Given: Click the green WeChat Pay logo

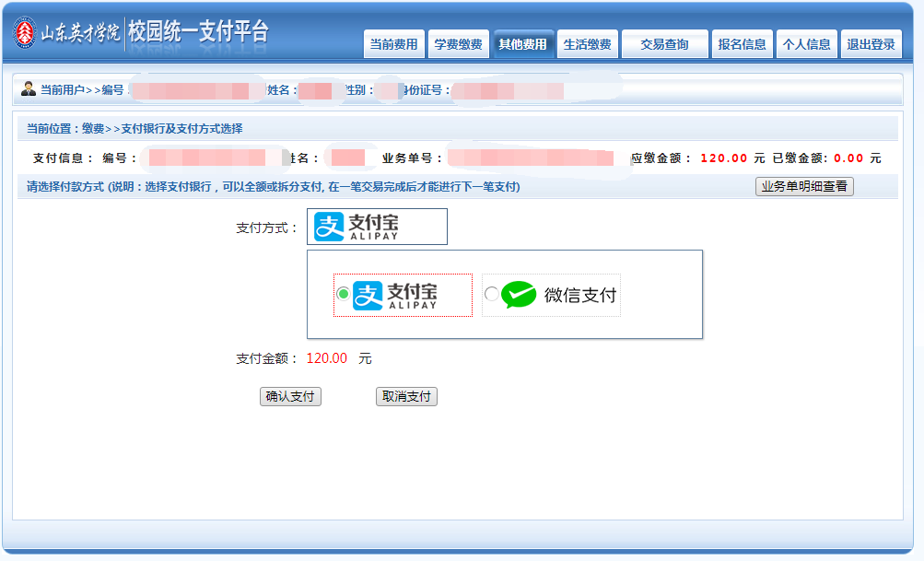Looking at the screenshot, I should click(x=519, y=295).
